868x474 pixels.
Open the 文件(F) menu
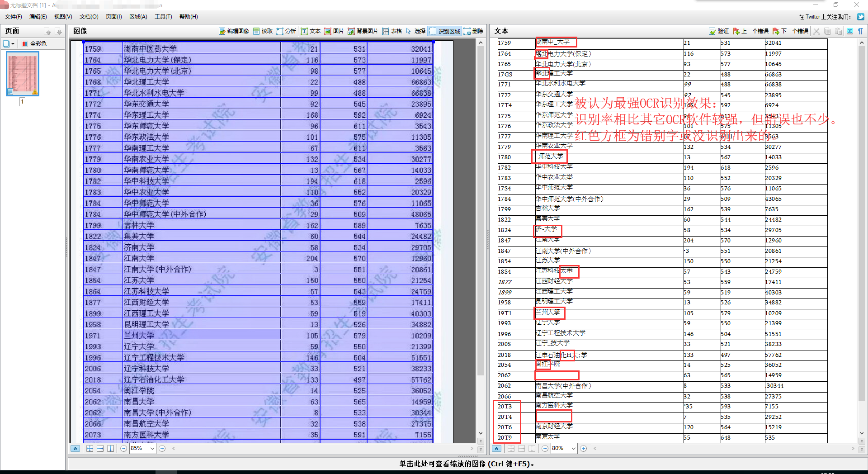(13, 17)
